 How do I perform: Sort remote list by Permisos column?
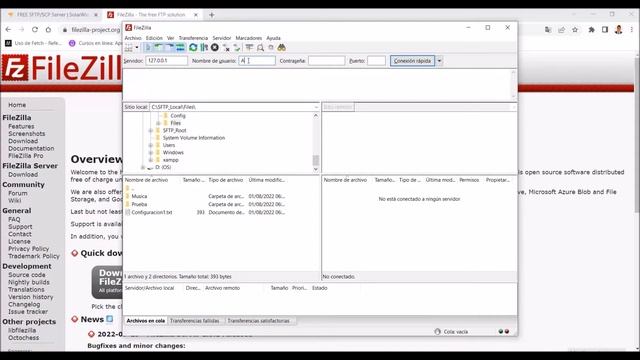[x=469, y=180]
